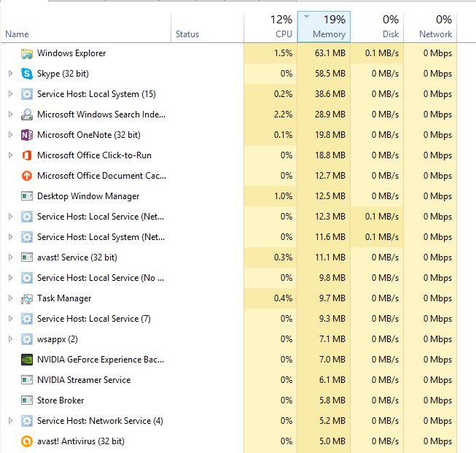This screenshot has height=453, width=476.
Task: Expand Service Host: Network Service (4)
Action: click(x=10, y=420)
